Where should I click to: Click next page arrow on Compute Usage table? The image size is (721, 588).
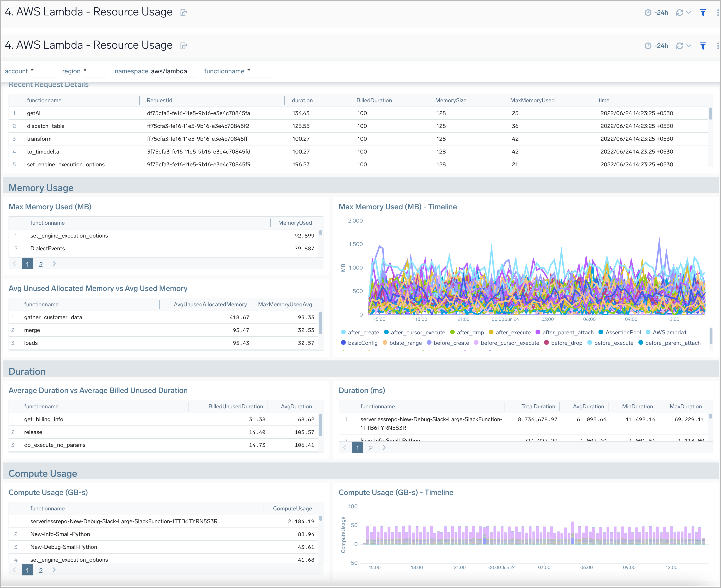[x=54, y=570]
